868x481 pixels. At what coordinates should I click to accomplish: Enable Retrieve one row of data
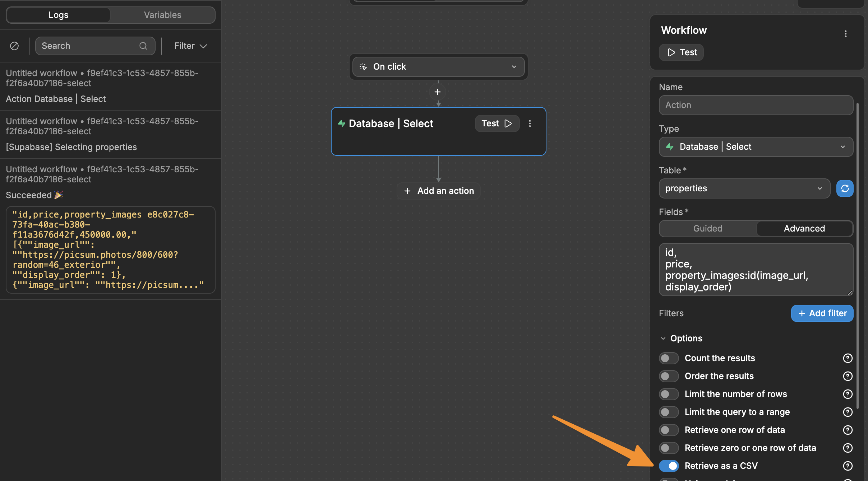(x=669, y=430)
